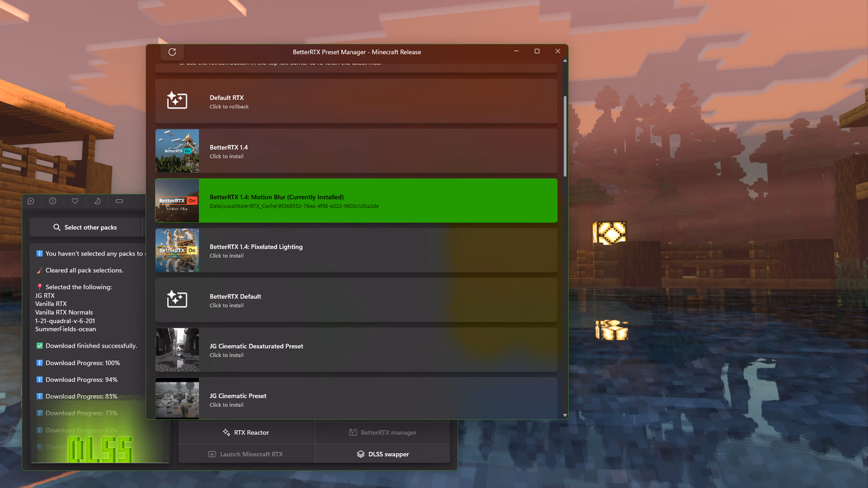Click the sparkle icon beside BetterRTX Default
The width and height of the screenshot is (868, 488).
coord(177,299)
